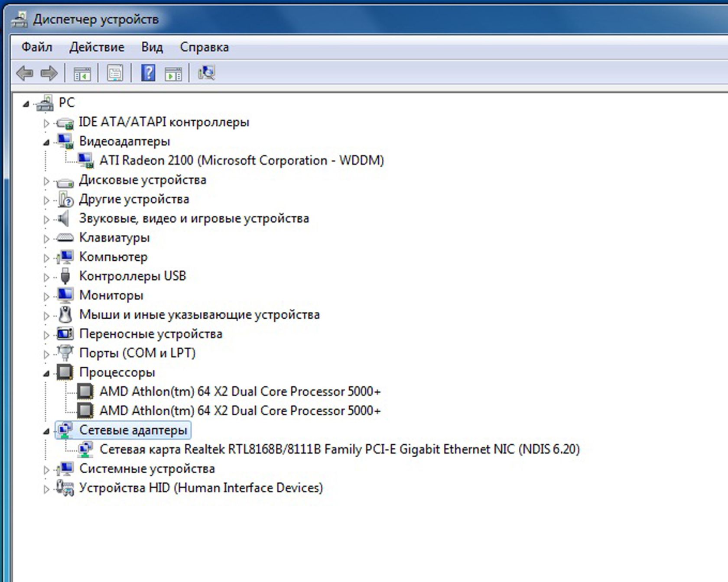
Task: Expand IDE ATA/ATAPI контроллеры node
Action: [46, 123]
